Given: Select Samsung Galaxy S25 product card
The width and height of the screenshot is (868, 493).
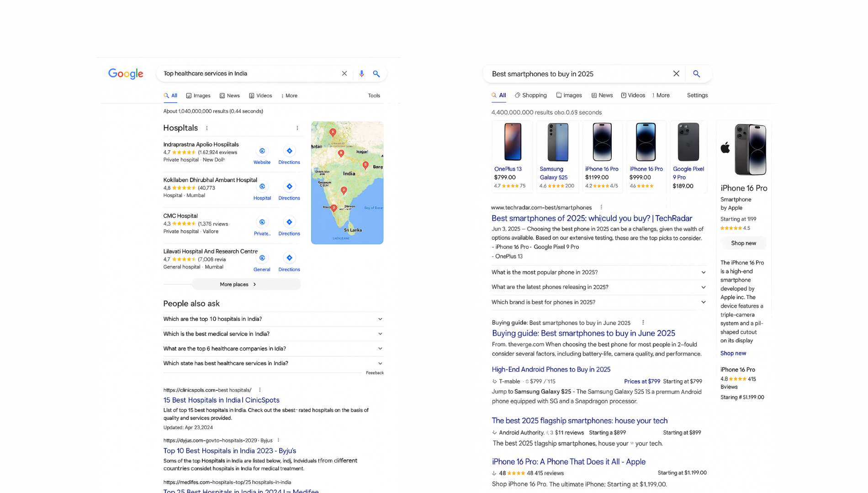Looking at the screenshot, I should [558, 157].
